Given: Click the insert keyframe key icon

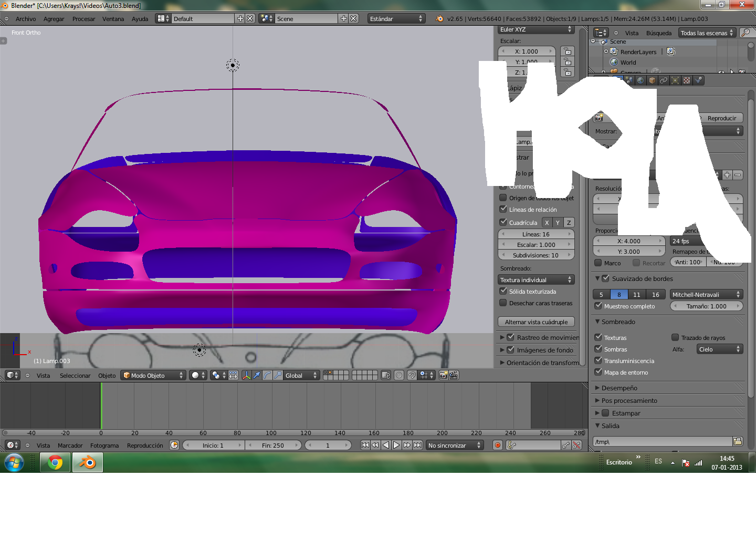Looking at the screenshot, I should pyautogui.click(x=566, y=445).
